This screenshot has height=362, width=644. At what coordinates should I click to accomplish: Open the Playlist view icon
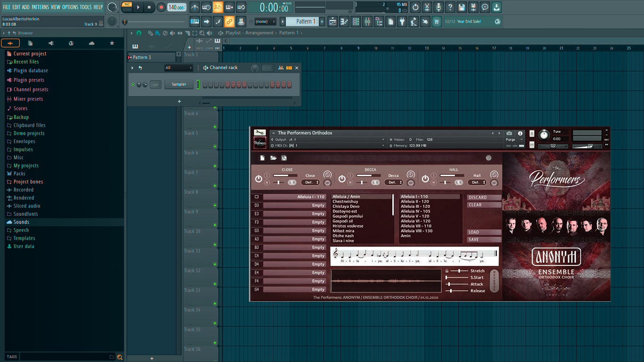(x=333, y=22)
